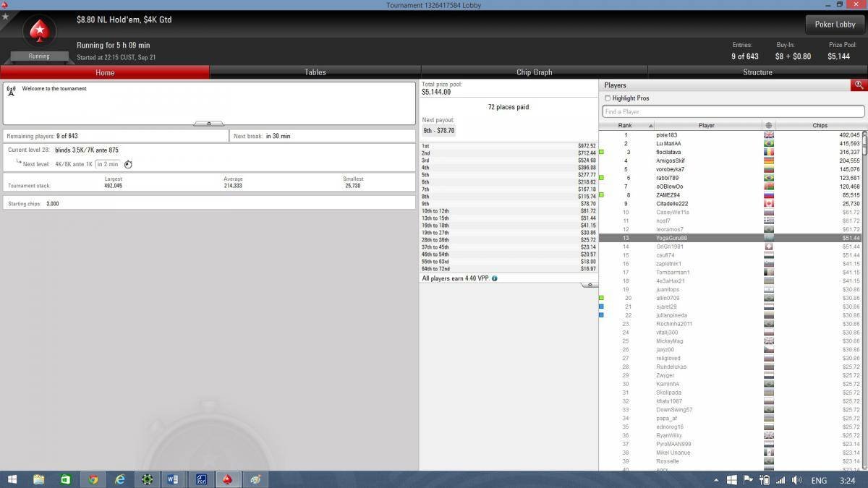Open the Chip Graph tab
The height and width of the screenshot is (488, 868).
tap(534, 72)
